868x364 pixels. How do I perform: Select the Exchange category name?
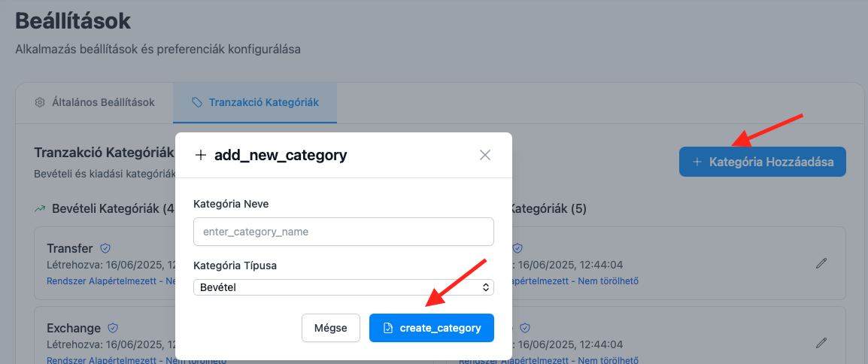pos(74,328)
